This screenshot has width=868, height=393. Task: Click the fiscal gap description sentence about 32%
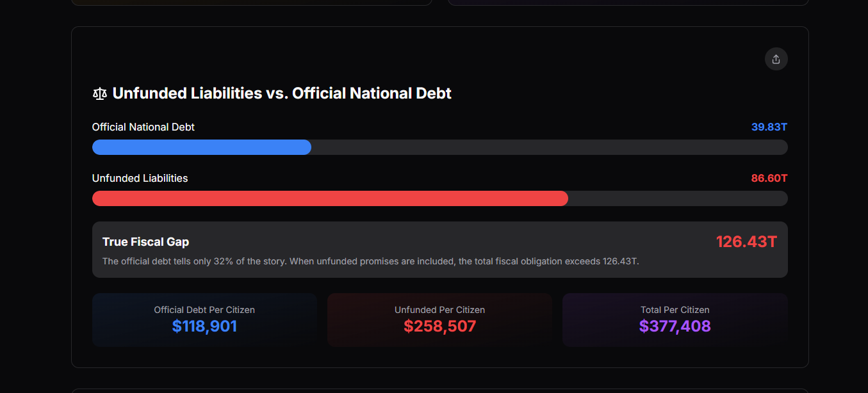click(371, 261)
